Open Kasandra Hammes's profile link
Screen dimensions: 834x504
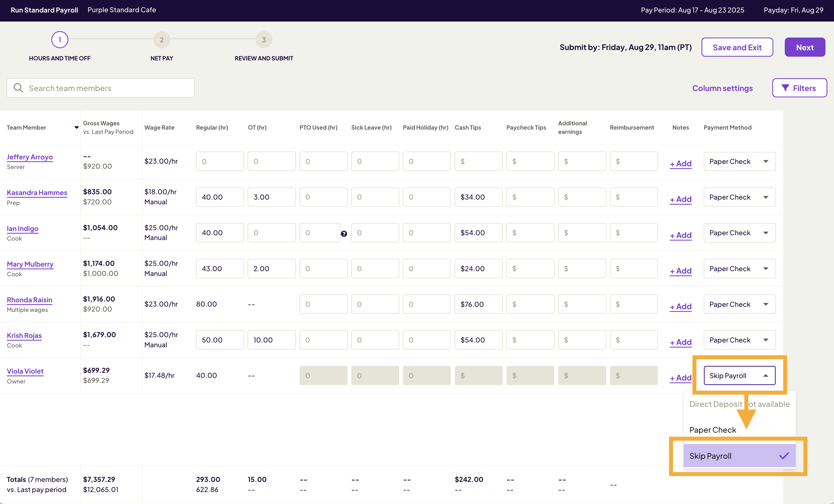37,192
